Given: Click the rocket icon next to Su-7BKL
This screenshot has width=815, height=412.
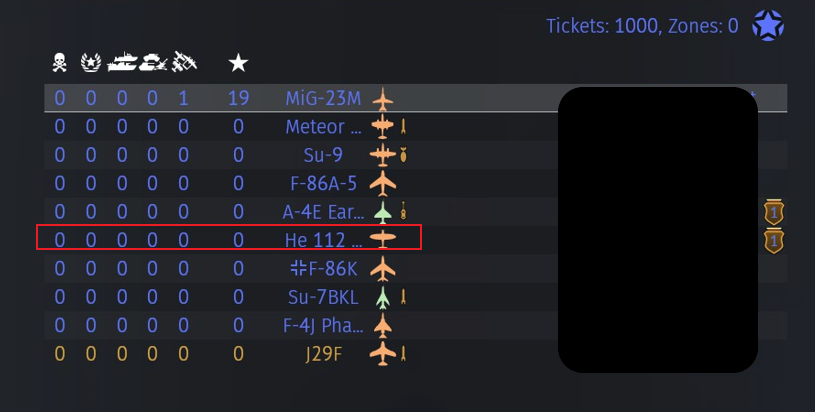Looking at the screenshot, I should pos(403,297).
